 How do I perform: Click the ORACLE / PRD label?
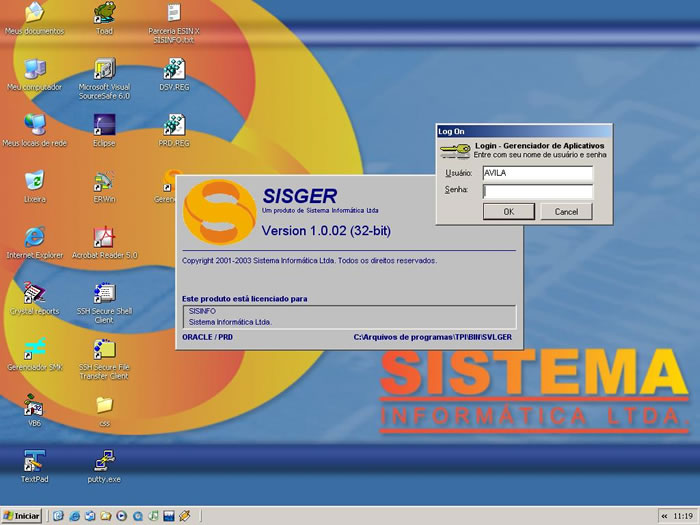tap(208, 337)
